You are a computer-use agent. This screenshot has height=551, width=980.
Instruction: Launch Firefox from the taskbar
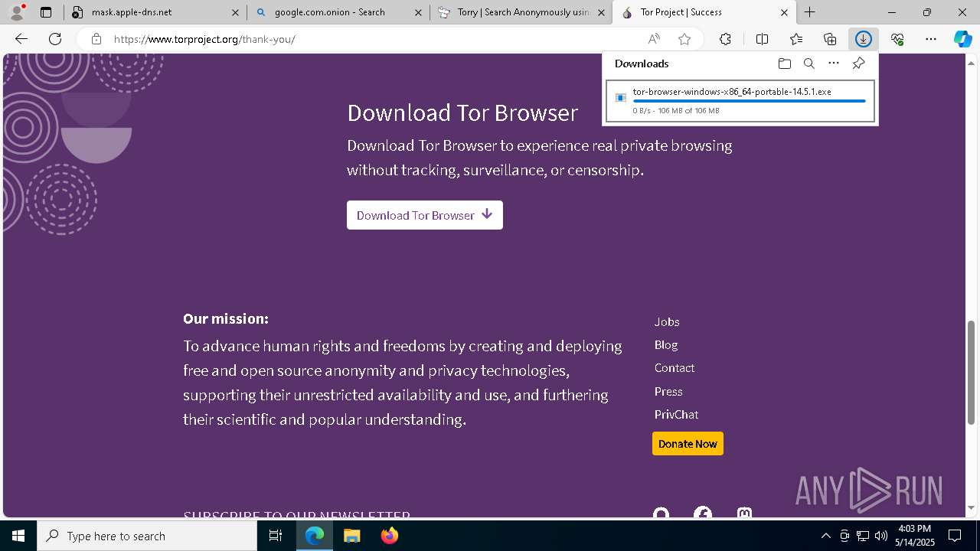click(389, 536)
